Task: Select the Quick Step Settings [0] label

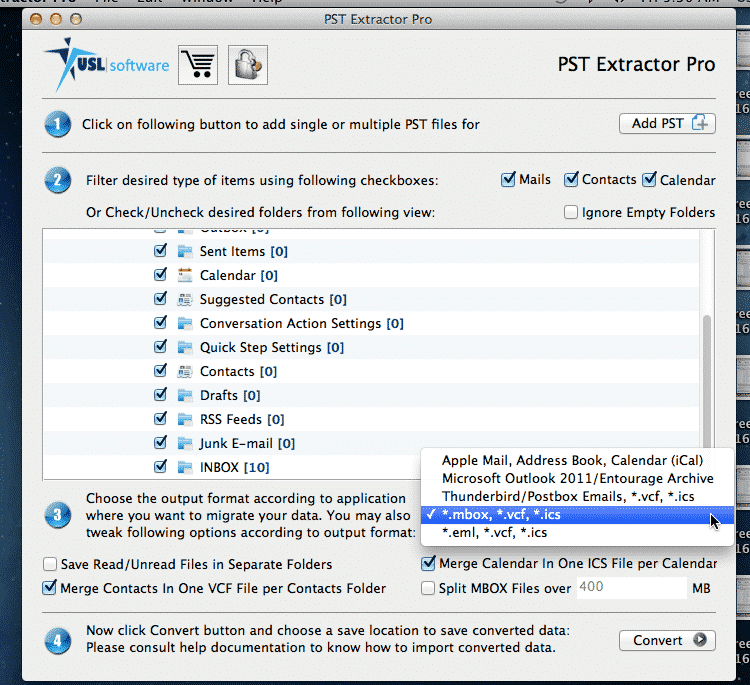Action: [x=272, y=347]
